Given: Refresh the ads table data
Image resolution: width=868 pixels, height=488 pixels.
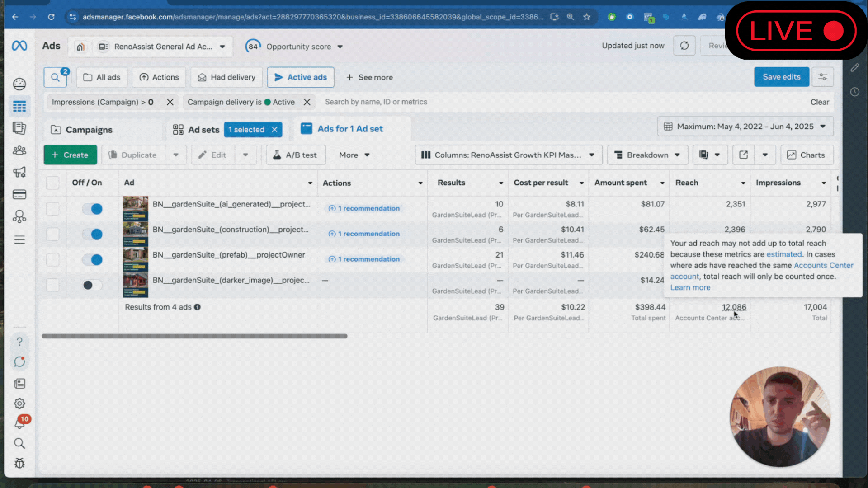Looking at the screenshot, I should click(684, 46).
